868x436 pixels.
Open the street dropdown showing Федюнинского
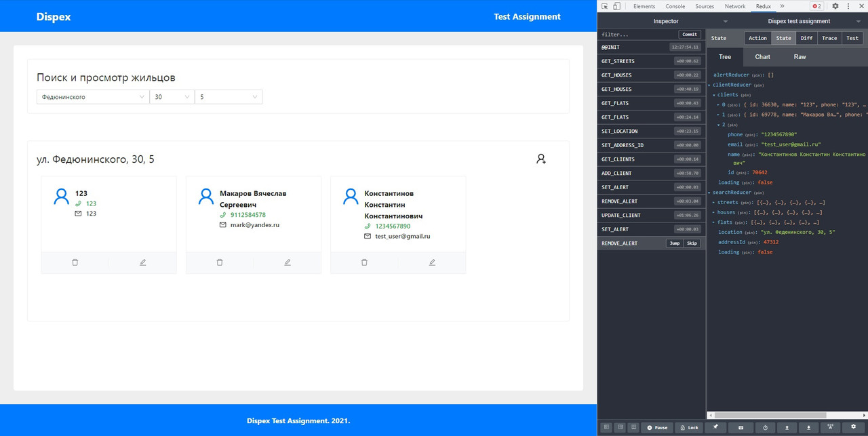pos(93,97)
